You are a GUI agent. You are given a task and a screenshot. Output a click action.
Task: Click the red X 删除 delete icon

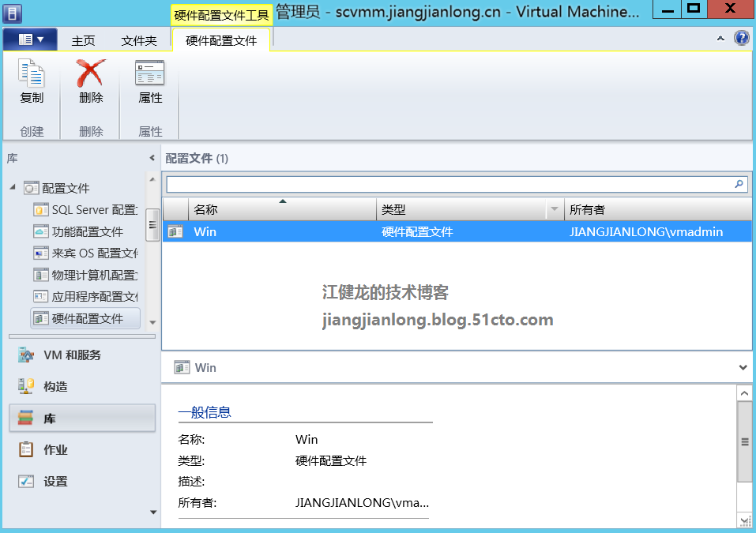91,73
